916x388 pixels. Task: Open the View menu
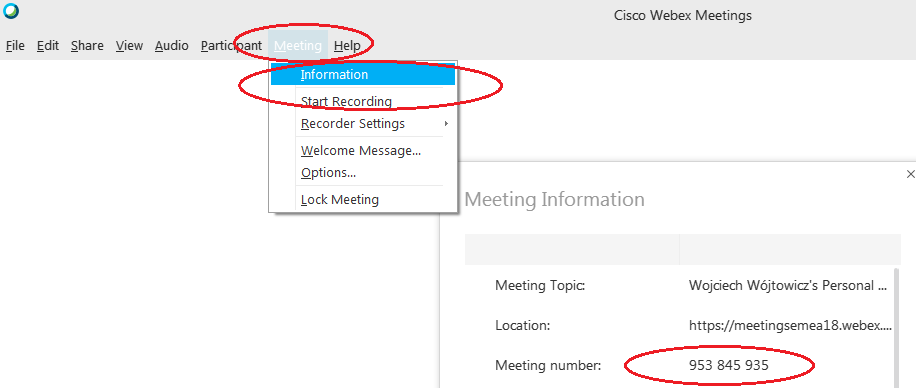coord(129,46)
